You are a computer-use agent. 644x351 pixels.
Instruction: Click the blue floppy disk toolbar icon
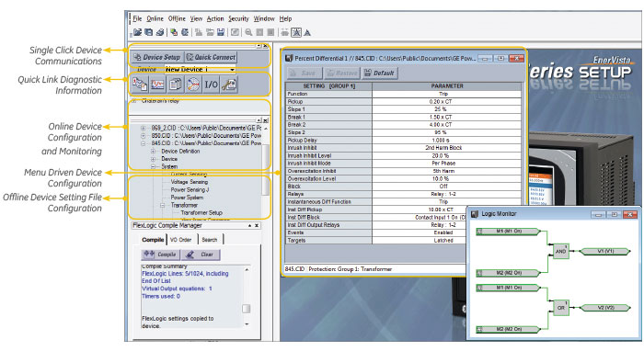tap(221, 32)
